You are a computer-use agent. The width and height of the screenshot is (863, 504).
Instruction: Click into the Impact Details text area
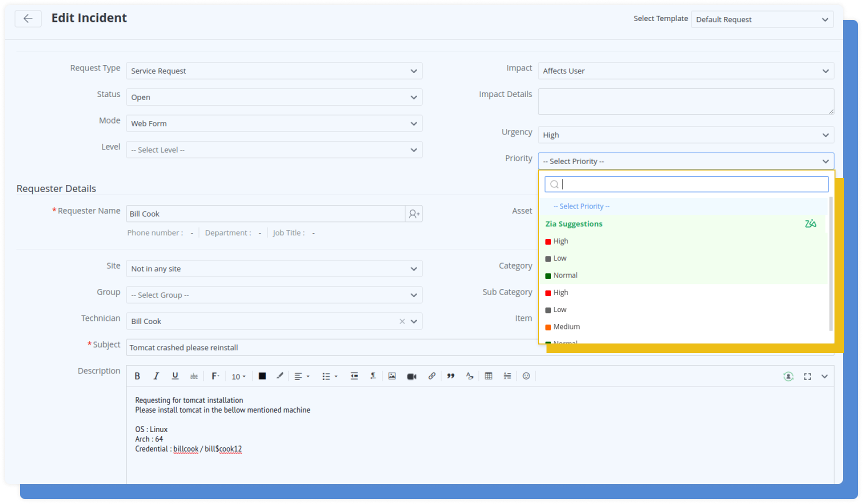[x=686, y=101]
